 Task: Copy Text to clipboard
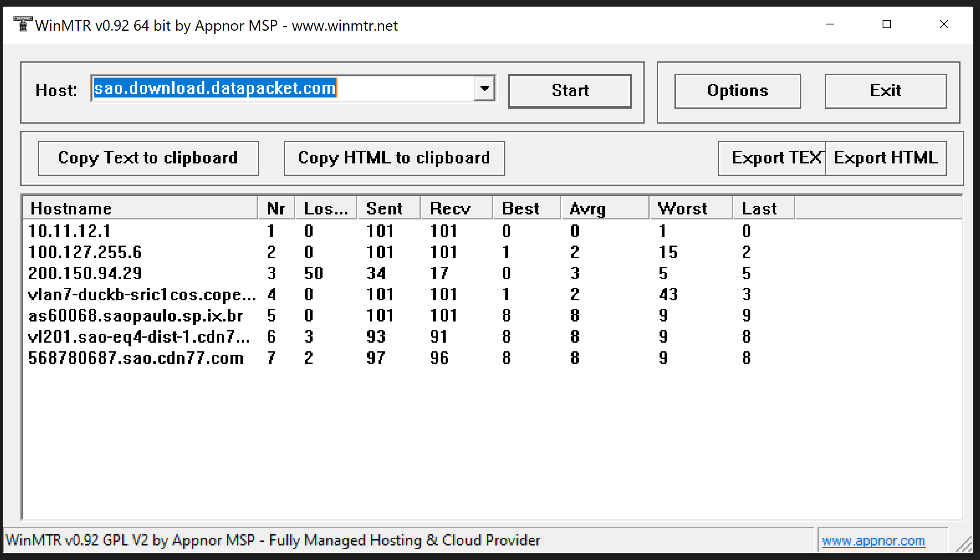click(148, 158)
